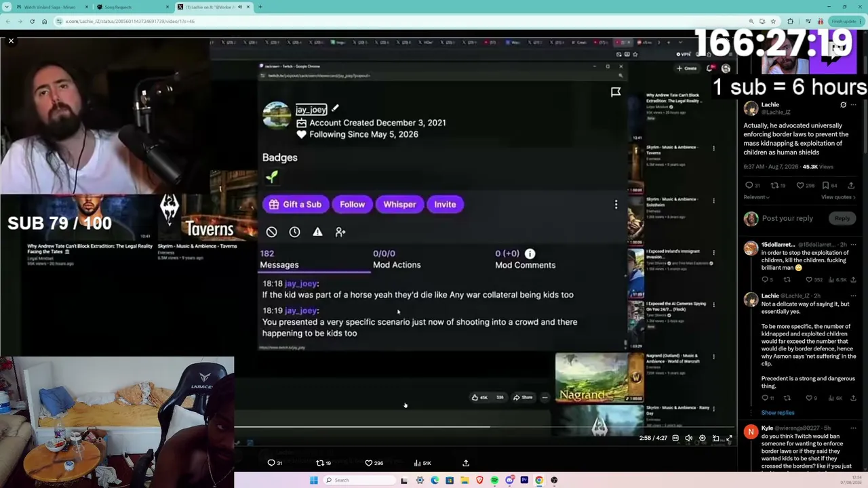Click the Mod Comments info icon
868x488 pixels.
(530, 253)
